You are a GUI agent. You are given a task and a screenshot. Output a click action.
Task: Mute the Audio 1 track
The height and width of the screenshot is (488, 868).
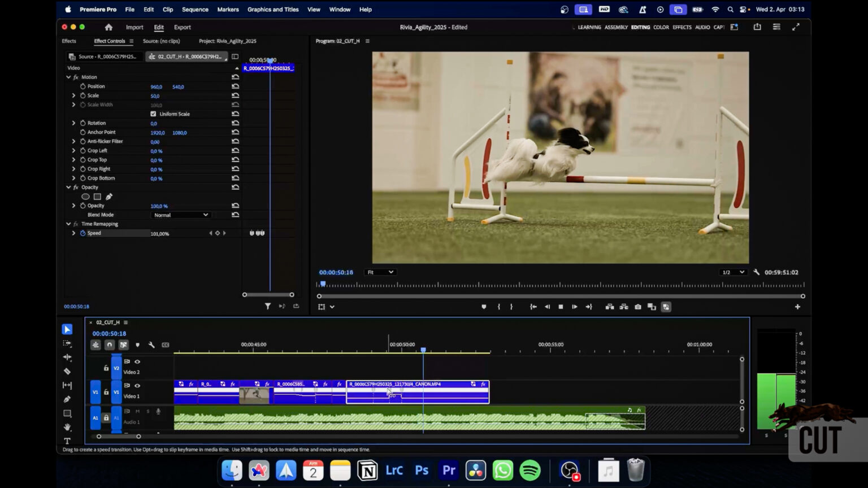pyautogui.click(x=137, y=411)
